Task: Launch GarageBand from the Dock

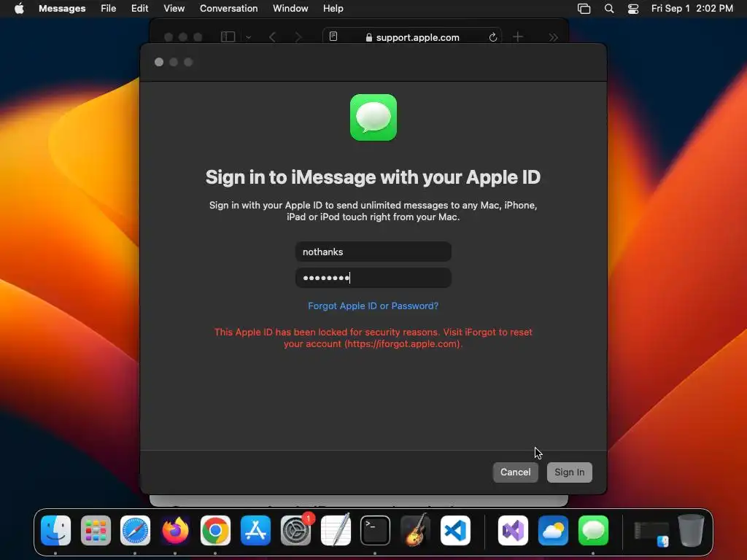Action: [x=415, y=530]
